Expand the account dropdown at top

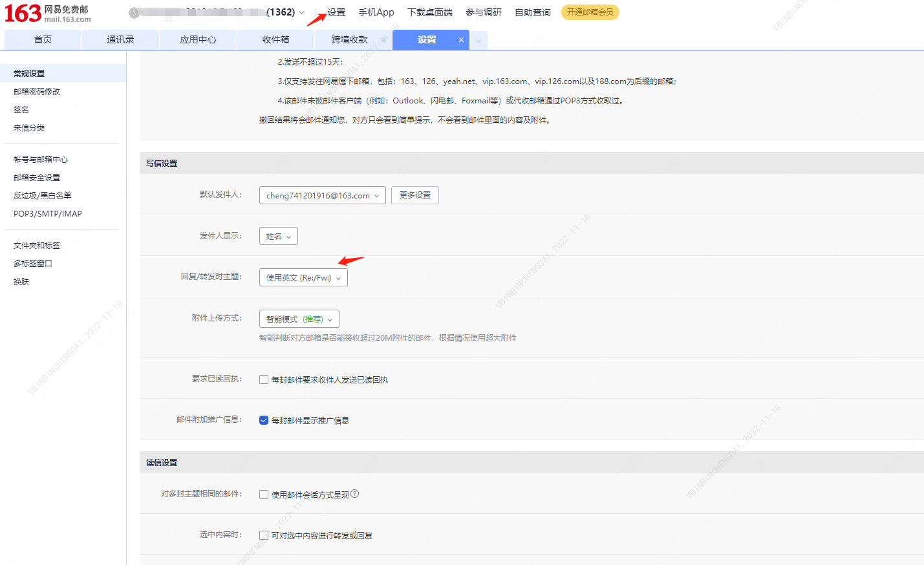pyautogui.click(x=301, y=12)
